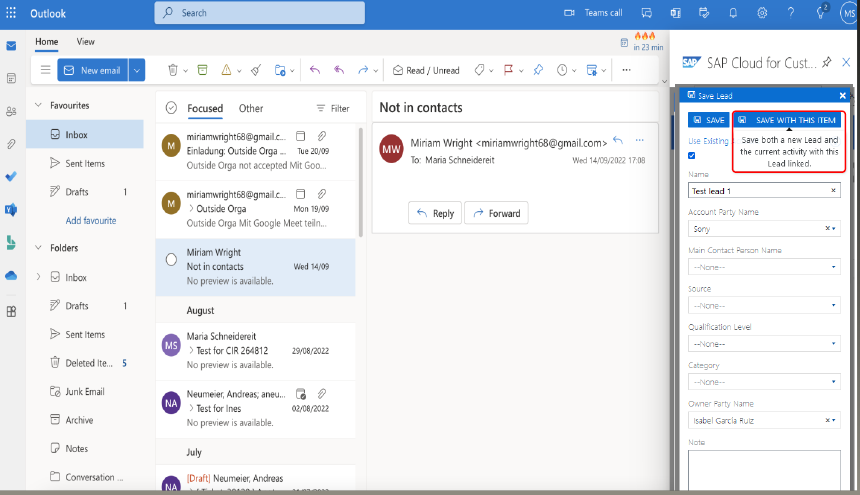Click the Delete trash icon
860x495 pixels.
point(172,70)
